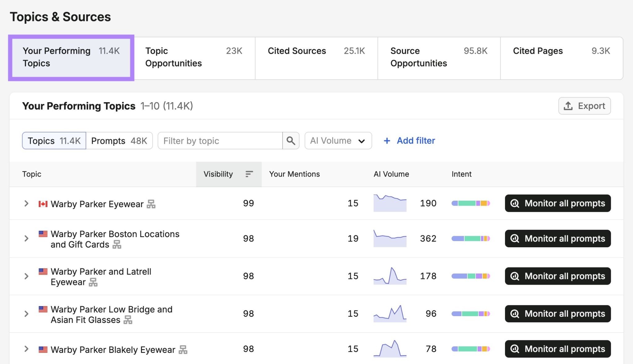This screenshot has height=364, width=633.
Task: Click the Topic column header
Action: coord(32,174)
